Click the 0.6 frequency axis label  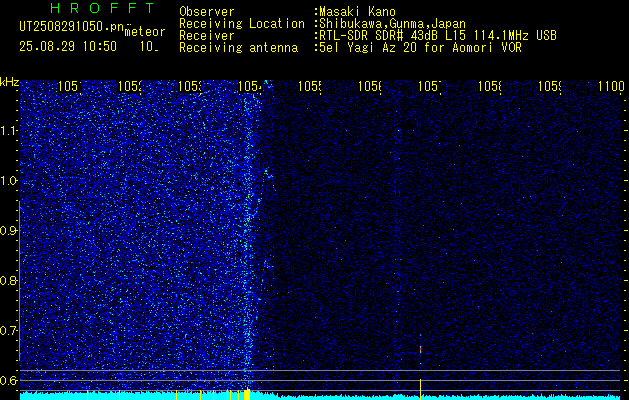pos(9,380)
